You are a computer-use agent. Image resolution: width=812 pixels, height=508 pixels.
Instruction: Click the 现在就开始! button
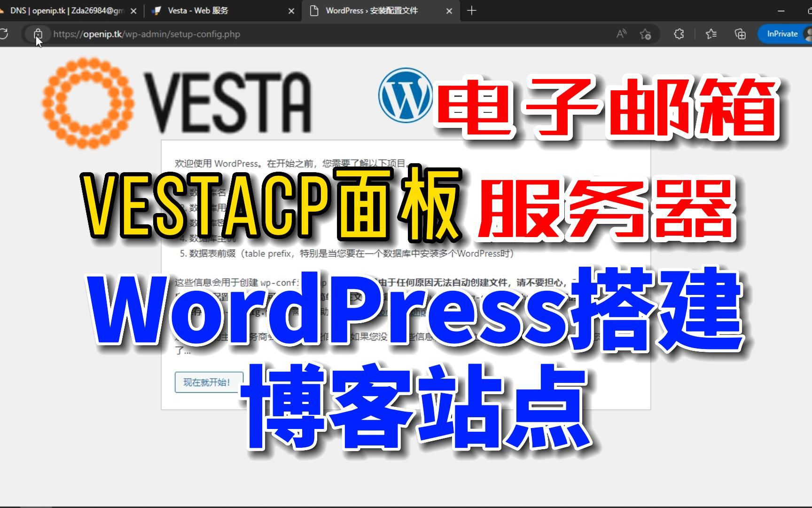209,382
